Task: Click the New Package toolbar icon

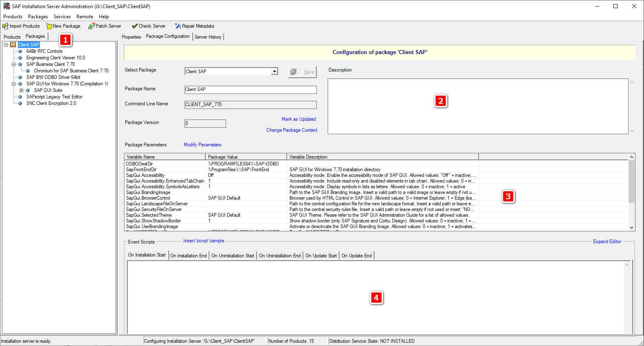Action: pyautogui.click(x=49, y=26)
